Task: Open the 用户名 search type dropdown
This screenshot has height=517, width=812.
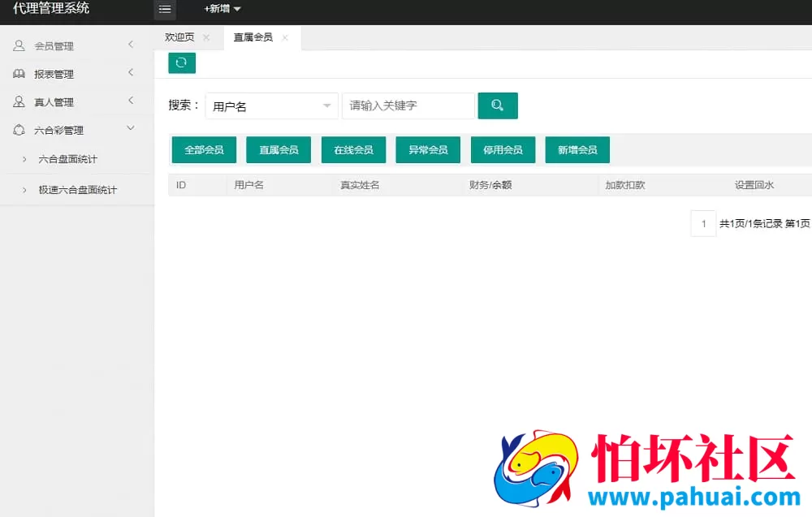Action: click(271, 105)
